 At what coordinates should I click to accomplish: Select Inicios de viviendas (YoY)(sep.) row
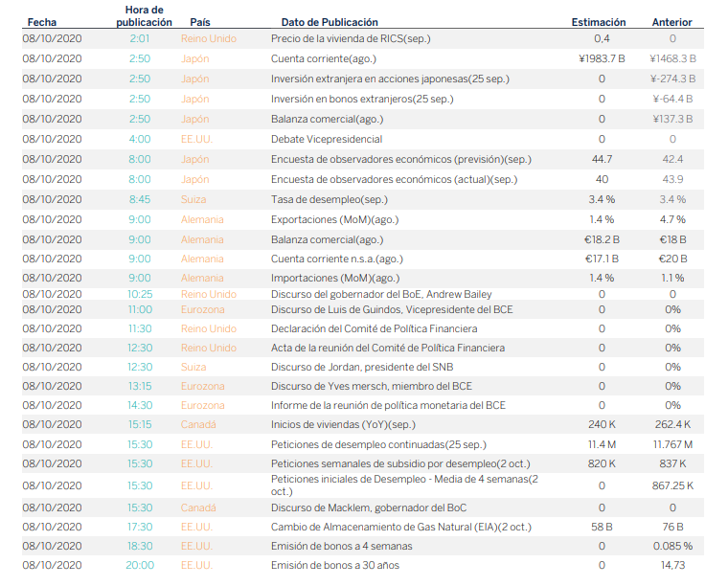tap(343, 424)
